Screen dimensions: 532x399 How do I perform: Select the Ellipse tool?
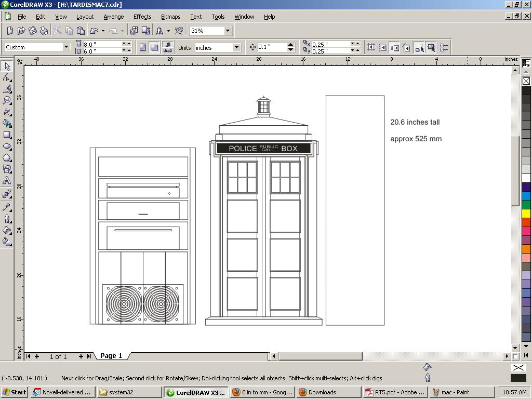click(7, 147)
